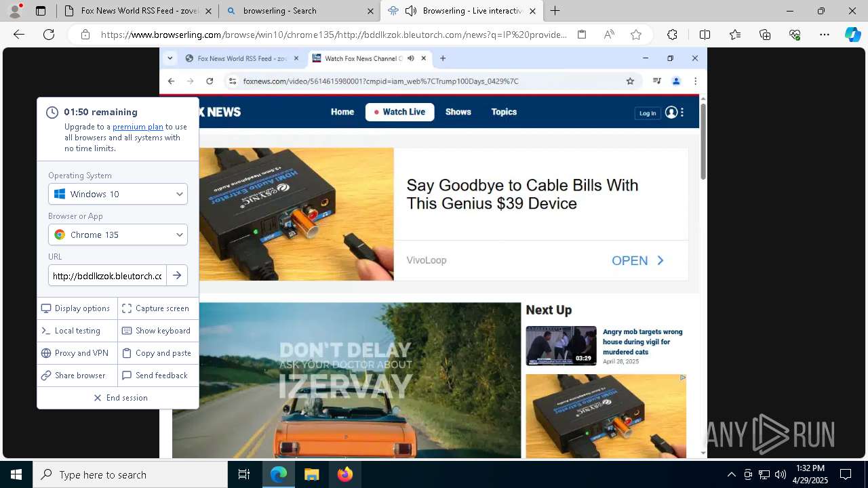
Task: Reload the foxnews.com page in Chrome
Action: click(x=210, y=81)
